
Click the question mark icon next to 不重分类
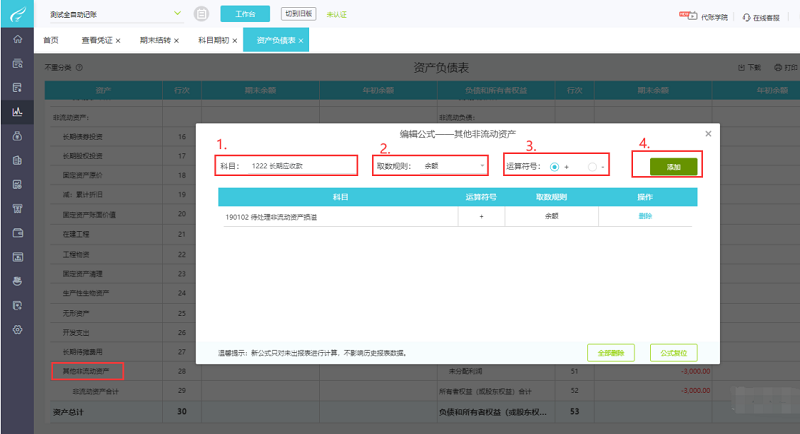point(79,67)
